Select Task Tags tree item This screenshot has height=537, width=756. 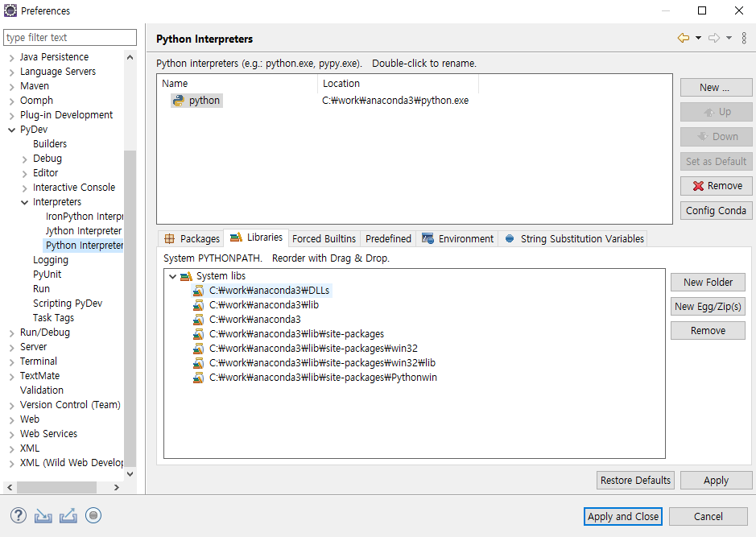[x=53, y=318]
